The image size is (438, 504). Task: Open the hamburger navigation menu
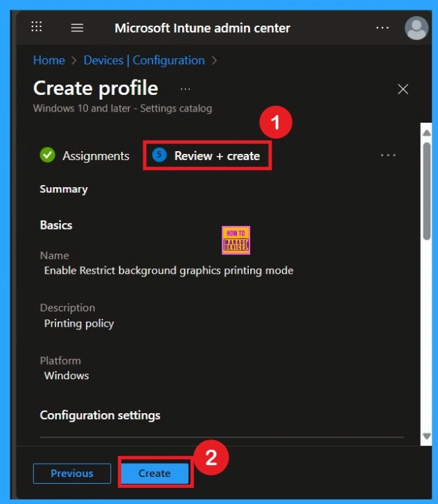tap(77, 28)
